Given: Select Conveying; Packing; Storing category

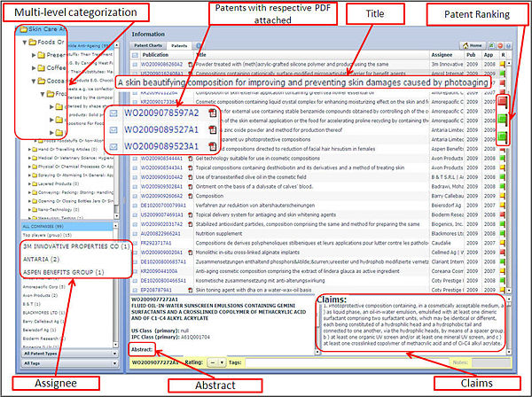Looking at the screenshot, I should (75, 192).
